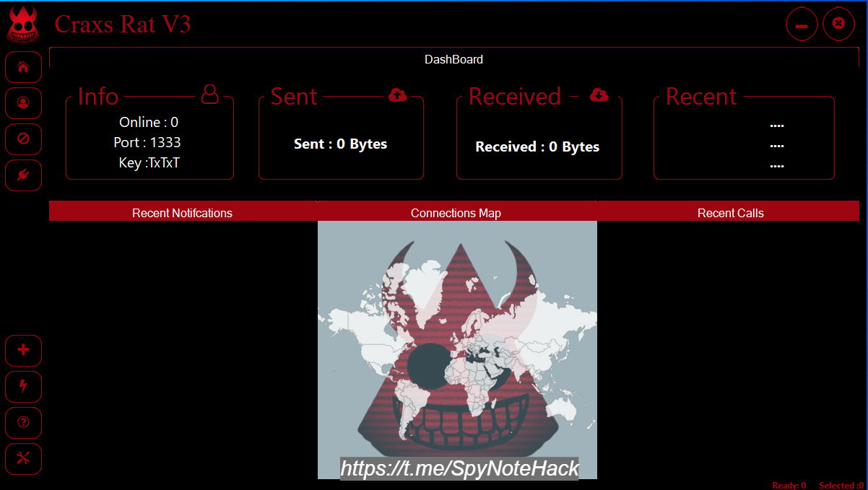
Task: Click the "Received : 0 Bytes" text
Action: (x=537, y=146)
